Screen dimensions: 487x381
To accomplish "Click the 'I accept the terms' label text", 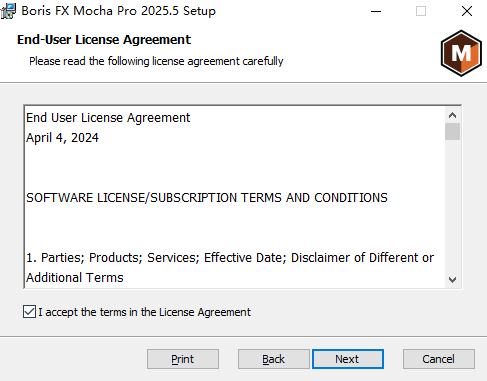I will (144, 312).
